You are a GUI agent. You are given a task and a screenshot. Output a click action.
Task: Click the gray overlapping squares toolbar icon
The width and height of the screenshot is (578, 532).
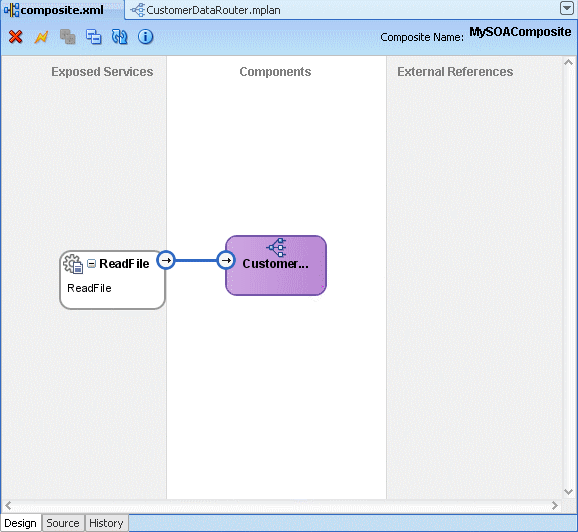[x=67, y=37]
